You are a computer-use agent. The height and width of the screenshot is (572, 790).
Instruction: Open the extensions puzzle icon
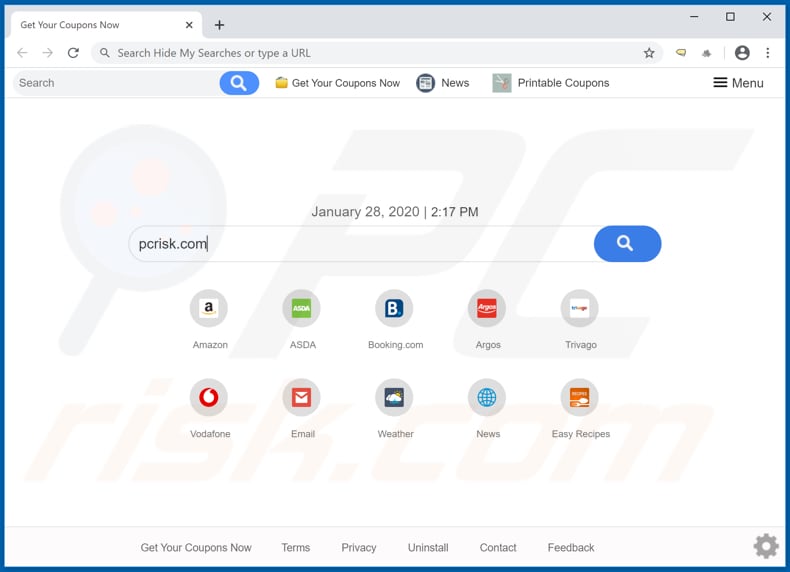tap(706, 53)
